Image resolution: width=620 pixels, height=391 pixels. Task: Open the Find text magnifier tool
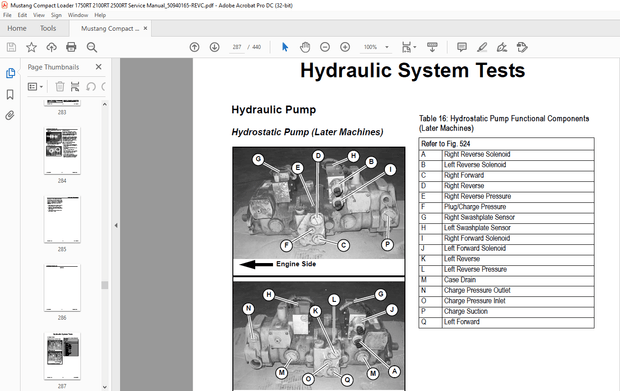92,47
